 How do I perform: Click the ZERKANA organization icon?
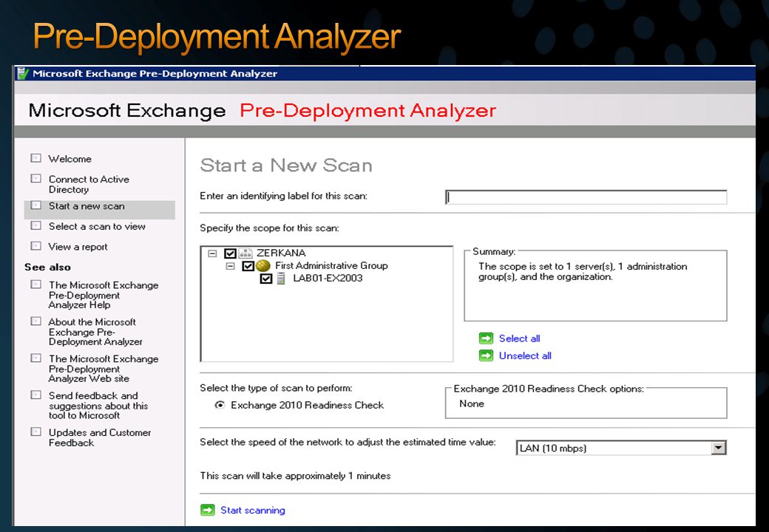coord(245,253)
